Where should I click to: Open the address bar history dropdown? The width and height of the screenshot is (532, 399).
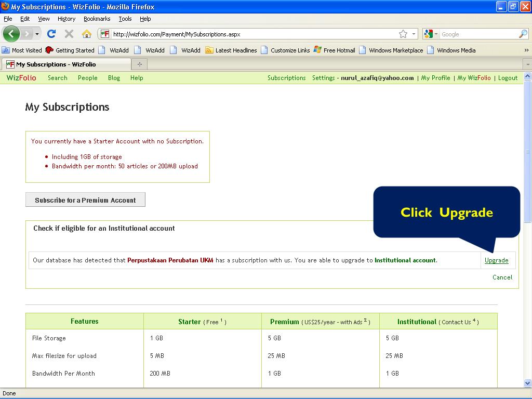pos(414,34)
